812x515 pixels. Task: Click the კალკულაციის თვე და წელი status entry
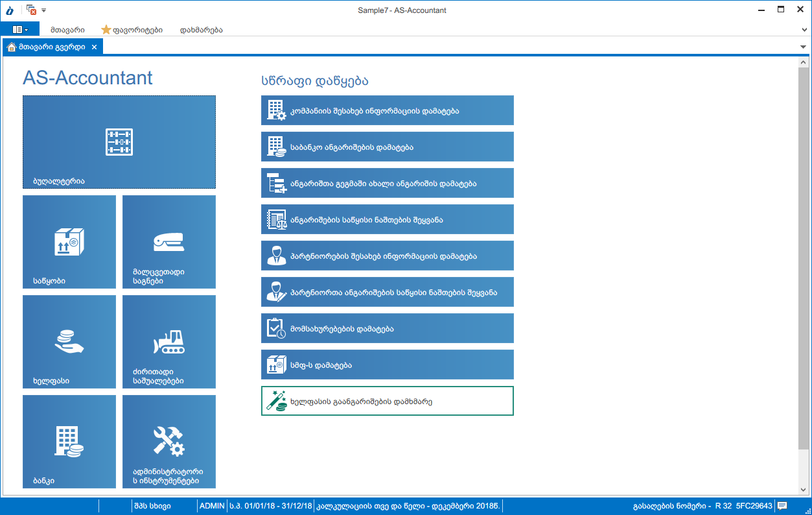[409, 506]
